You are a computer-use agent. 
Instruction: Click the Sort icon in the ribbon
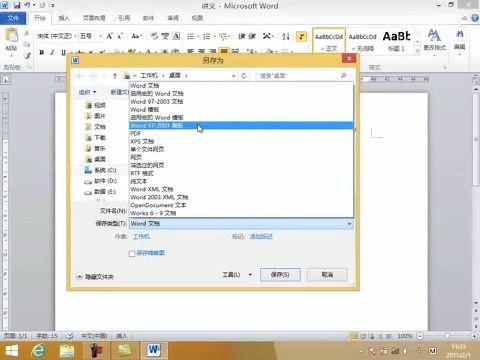[x=286, y=36]
